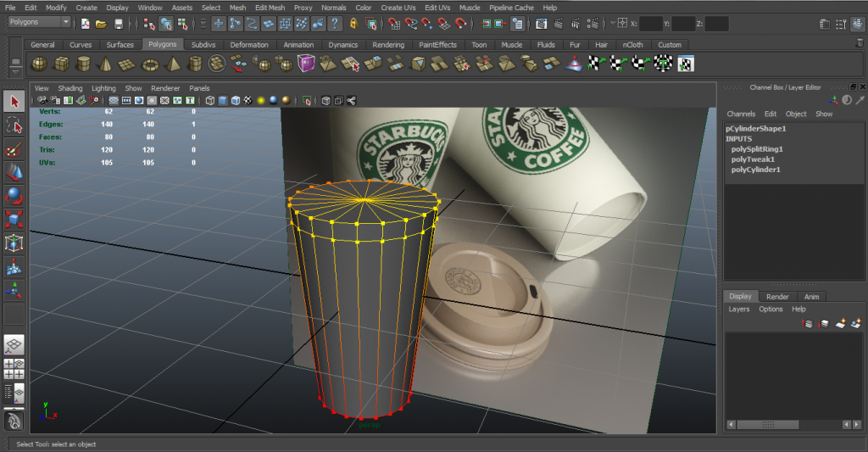Screen dimensions: 868x452
Task: Open the Layers menu in Layer Editor
Action: (739, 309)
